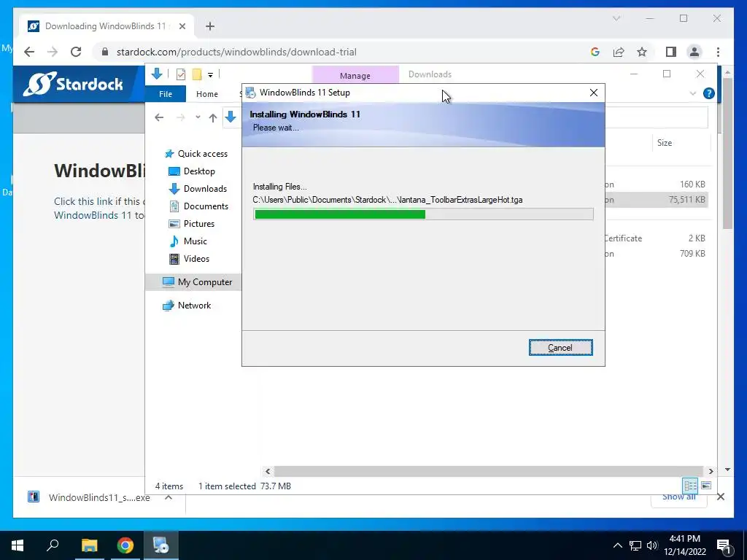This screenshot has height=560, width=747.
Task: Expand the Explorer ribbon chevron
Action: [693, 94]
